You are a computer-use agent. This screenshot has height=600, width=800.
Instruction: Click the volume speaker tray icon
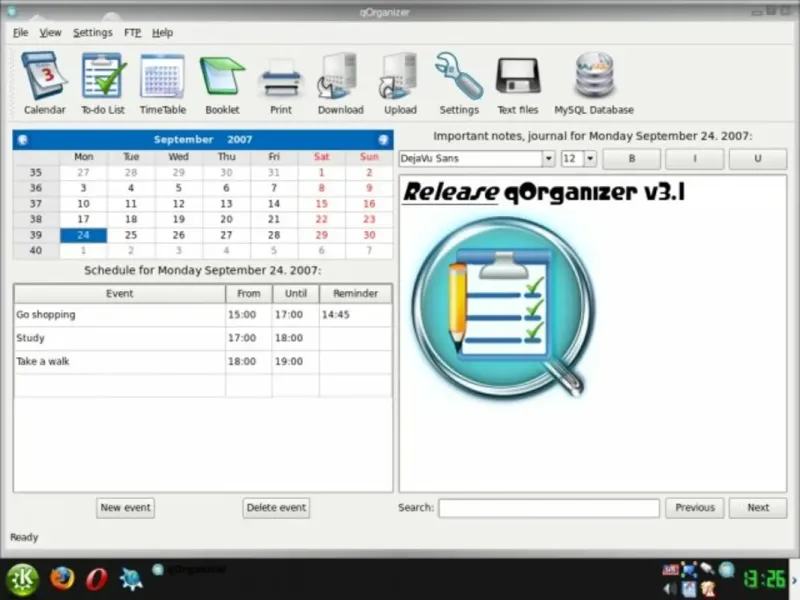669,589
